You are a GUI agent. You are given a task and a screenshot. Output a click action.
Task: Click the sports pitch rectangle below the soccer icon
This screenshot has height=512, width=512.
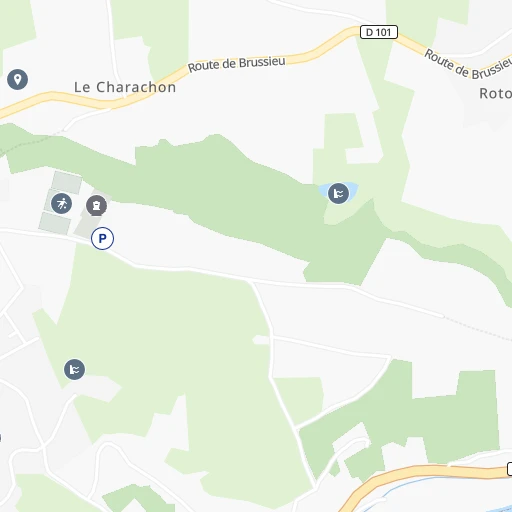[55, 223]
